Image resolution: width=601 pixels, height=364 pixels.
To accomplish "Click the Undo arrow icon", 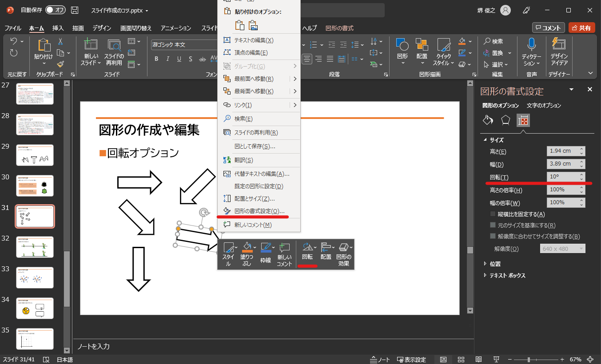I will tap(13, 41).
